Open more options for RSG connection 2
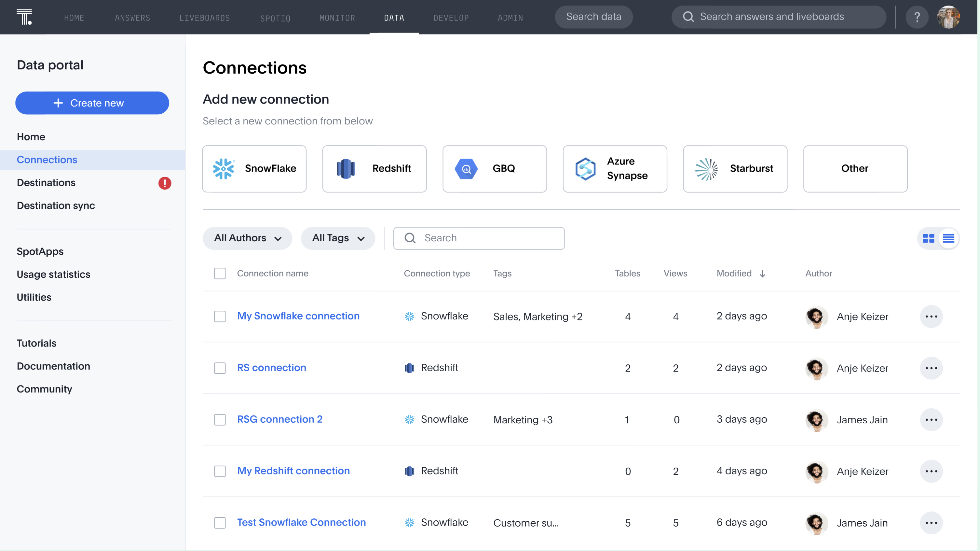This screenshot has height=551, width=980. (931, 420)
